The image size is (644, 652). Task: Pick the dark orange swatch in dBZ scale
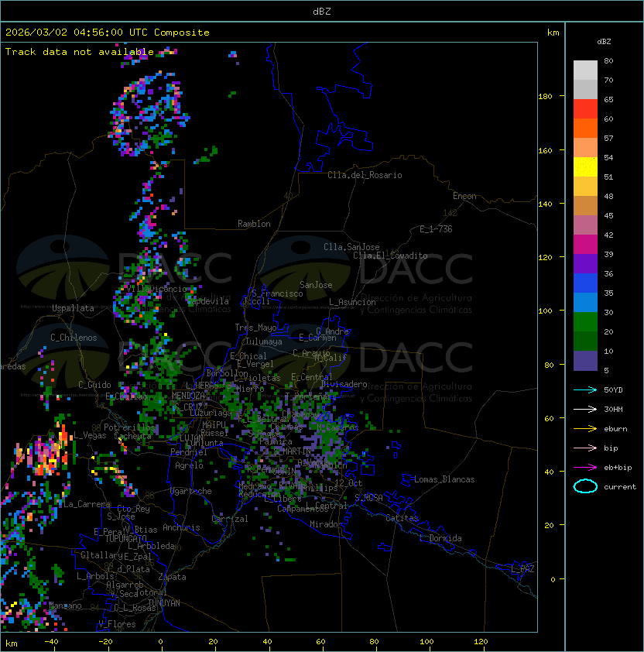pos(585,128)
